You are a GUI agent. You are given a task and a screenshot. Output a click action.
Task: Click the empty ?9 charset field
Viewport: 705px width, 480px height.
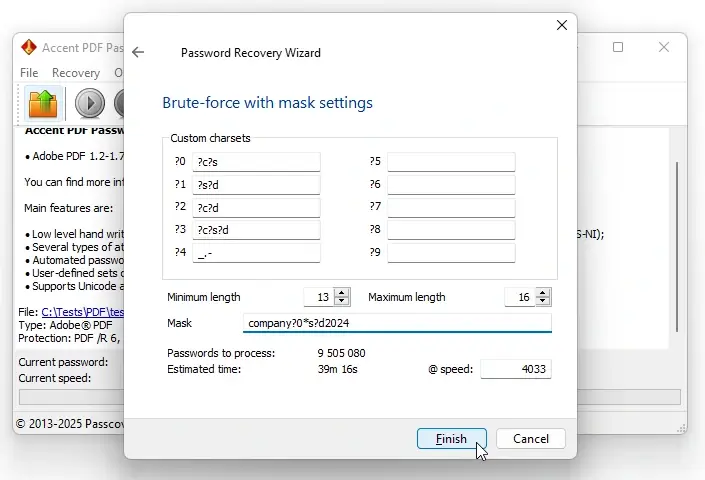click(x=451, y=253)
